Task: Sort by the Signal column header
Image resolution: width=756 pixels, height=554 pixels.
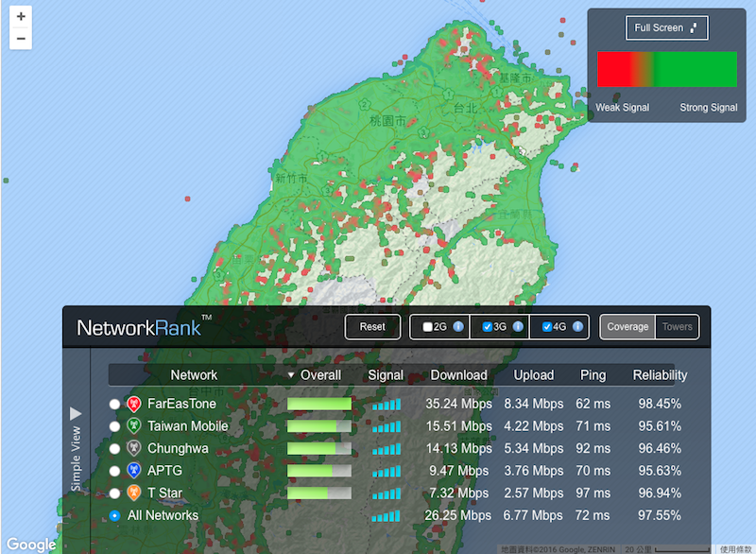Action: (386, 375)
